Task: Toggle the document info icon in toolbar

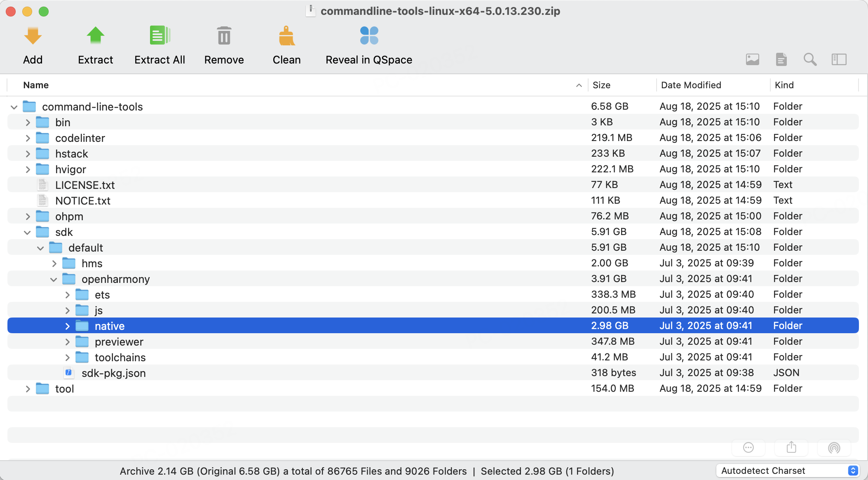Action: 781,60
